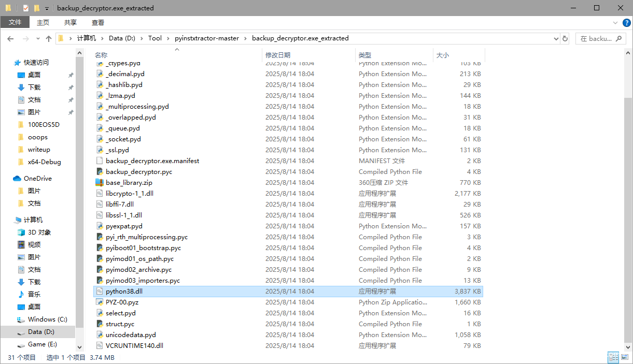Open the 文件 menu tab
Image resolution: width=633 pixels, height=364 pixels.
pyautogui.click(x=15, y=22)
